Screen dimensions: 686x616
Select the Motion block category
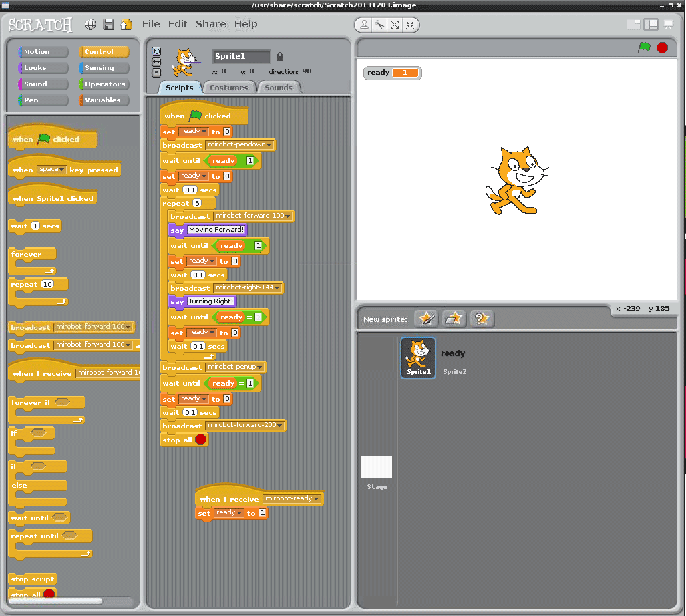(43, 51)
